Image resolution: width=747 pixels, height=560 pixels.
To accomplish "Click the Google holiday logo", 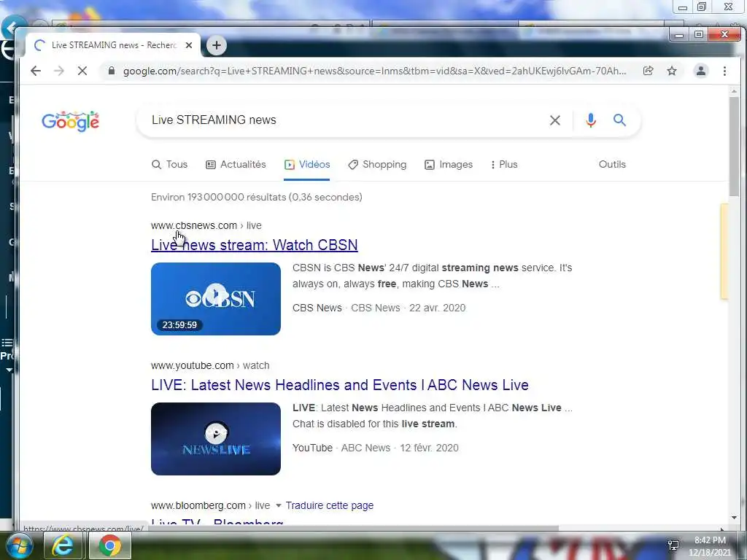I will (x=71, y=121).
